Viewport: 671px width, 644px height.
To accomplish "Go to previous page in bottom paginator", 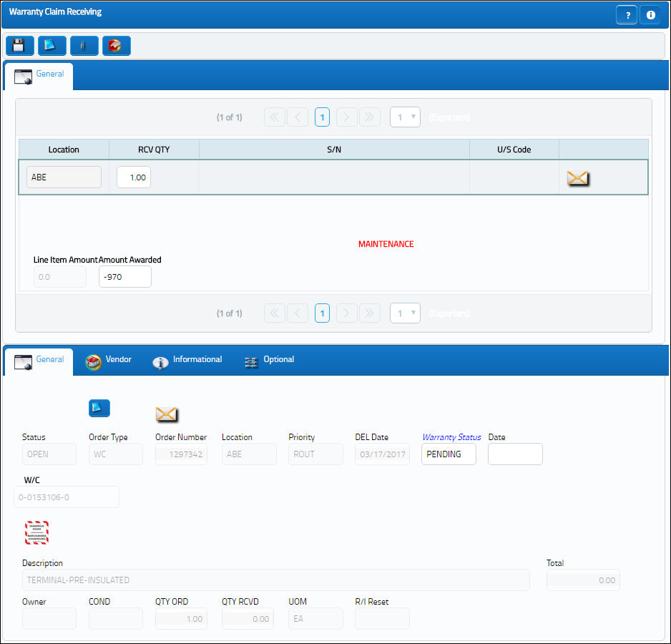I will click(298, 313).
